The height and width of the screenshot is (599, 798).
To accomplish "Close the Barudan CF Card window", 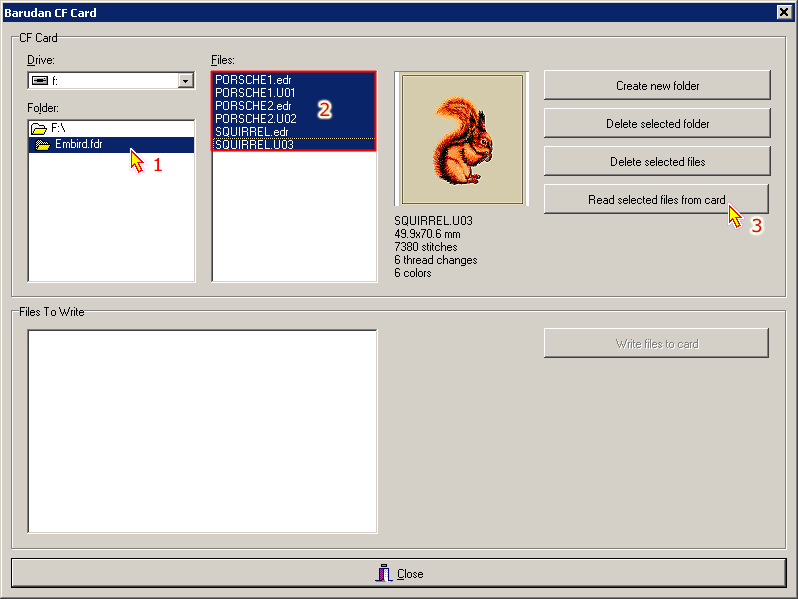I will tap(784, 12).
